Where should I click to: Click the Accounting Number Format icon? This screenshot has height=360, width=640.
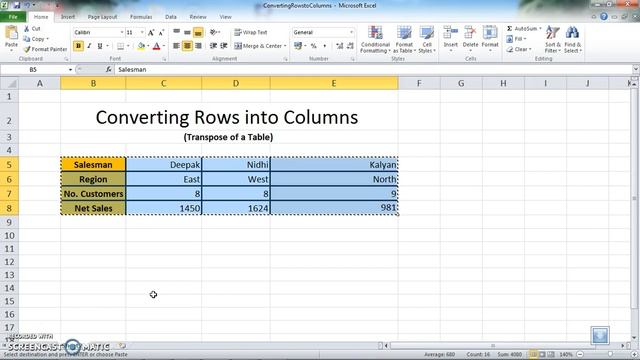298,46
